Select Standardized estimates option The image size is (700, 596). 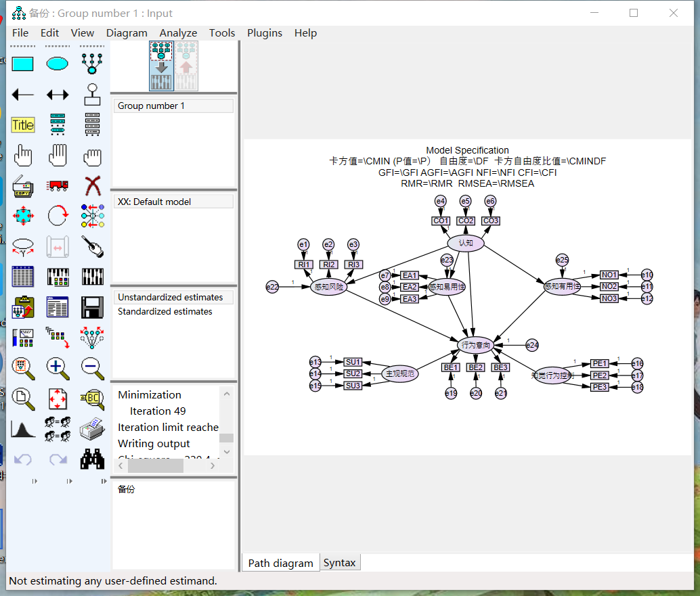(165, 312)
